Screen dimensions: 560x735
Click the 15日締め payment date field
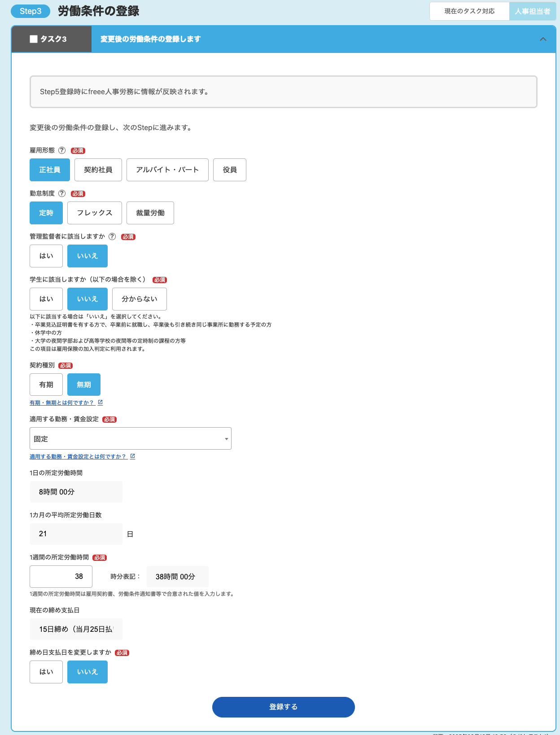point(76,629)
